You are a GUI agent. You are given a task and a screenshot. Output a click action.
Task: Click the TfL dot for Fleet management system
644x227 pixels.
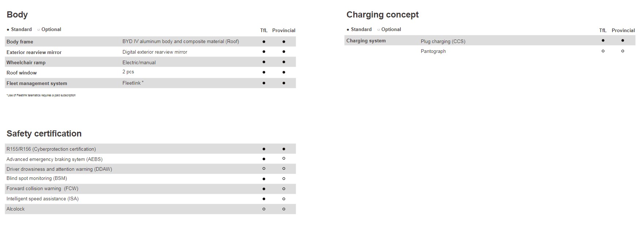coord(264,83)
